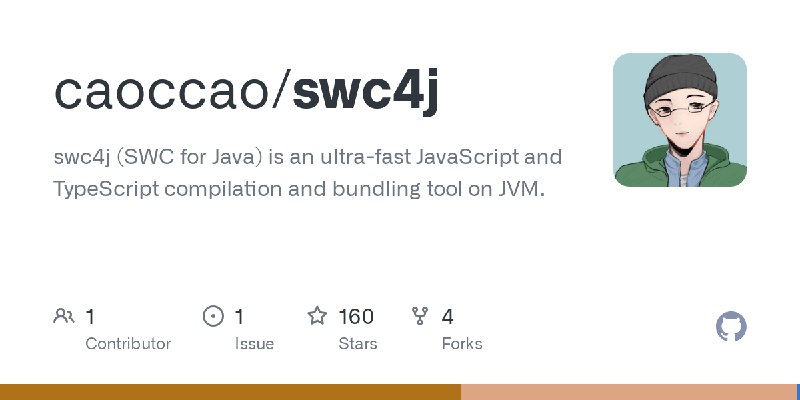800x400 pixels.
Task: Click the description line mentioning JVM
Action: (x=299, y=189)
